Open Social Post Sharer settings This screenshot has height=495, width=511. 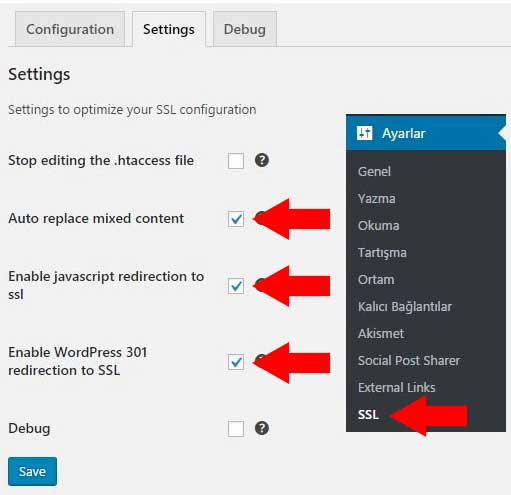(409, 361)
